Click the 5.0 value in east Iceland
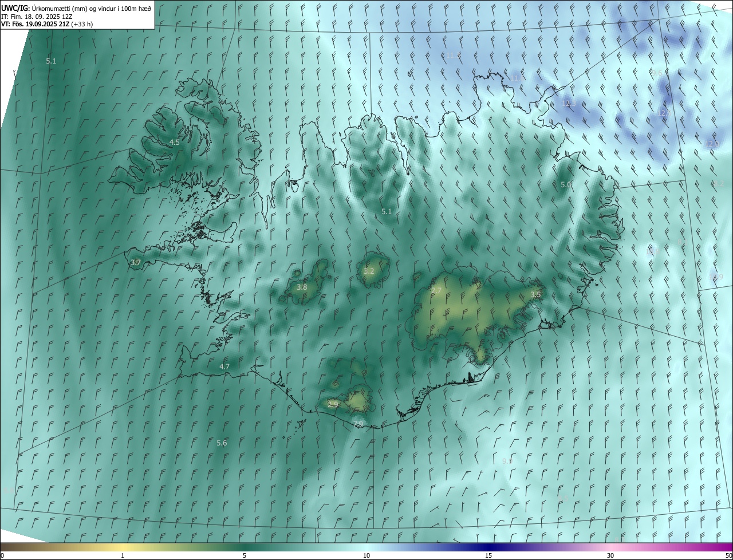The width and height of the screenshot is (733, 560). click(566, 184)
